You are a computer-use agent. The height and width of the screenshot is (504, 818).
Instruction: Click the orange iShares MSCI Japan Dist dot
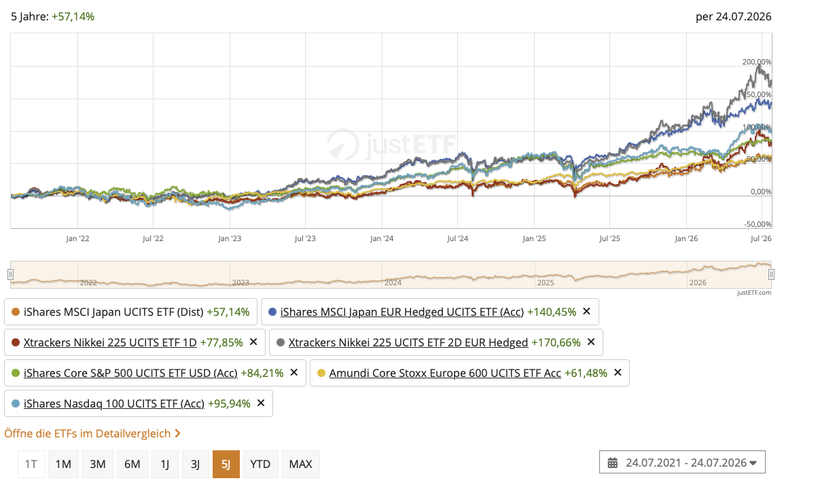pos(16,312)
